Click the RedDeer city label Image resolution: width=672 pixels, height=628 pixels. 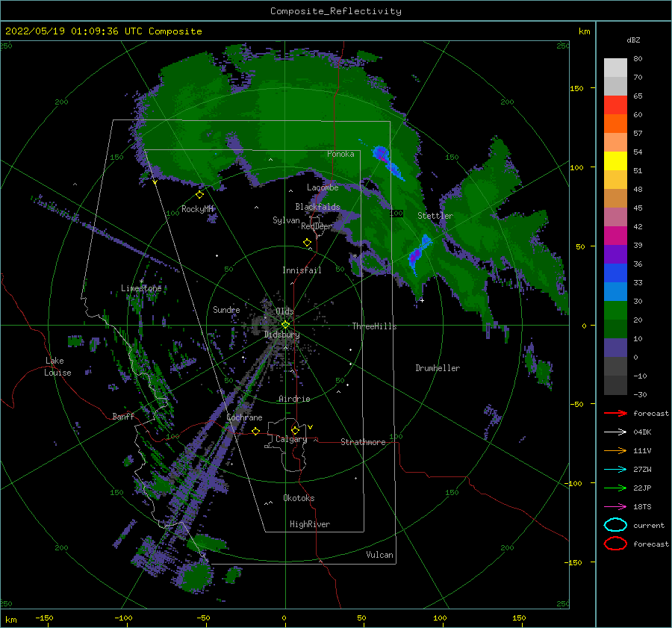point(317,226)
